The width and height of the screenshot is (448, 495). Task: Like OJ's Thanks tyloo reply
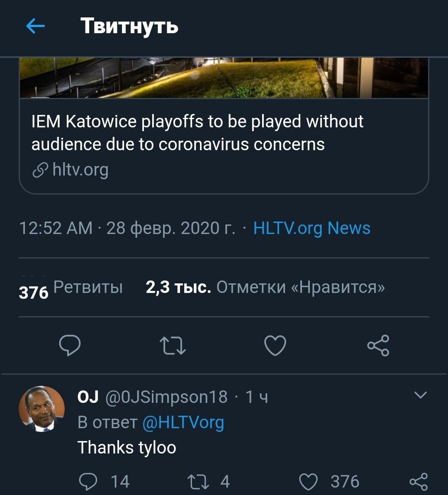click(x=308, y=481)
